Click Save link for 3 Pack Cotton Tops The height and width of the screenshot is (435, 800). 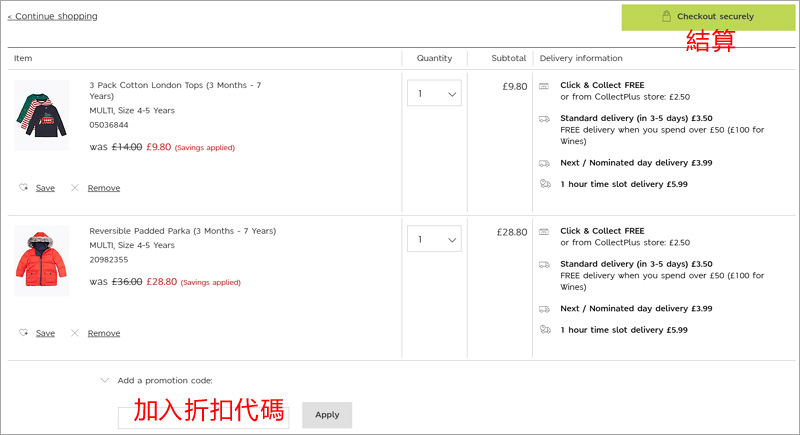pyautogui.click(x=45, y=188)
